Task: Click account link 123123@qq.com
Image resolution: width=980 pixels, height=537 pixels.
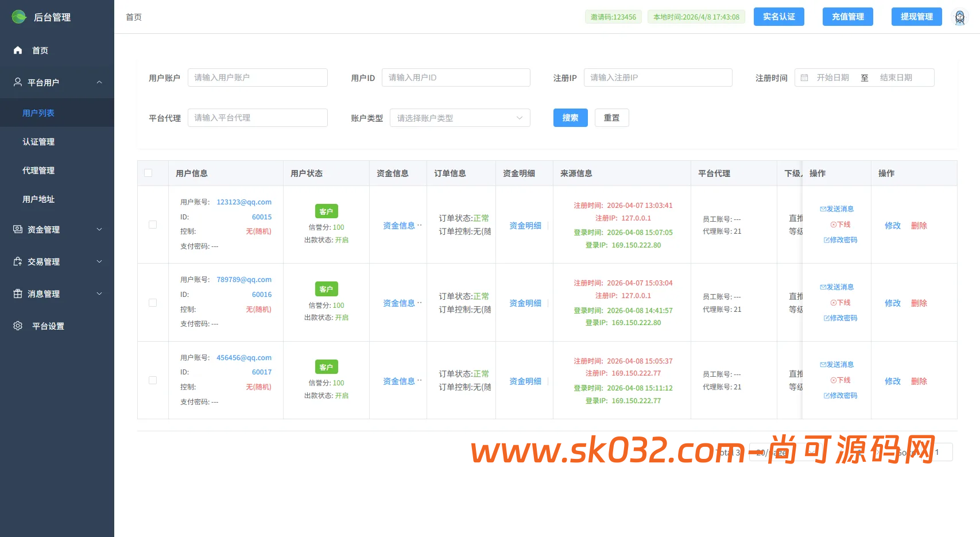Action: click(x=244, y=202)
